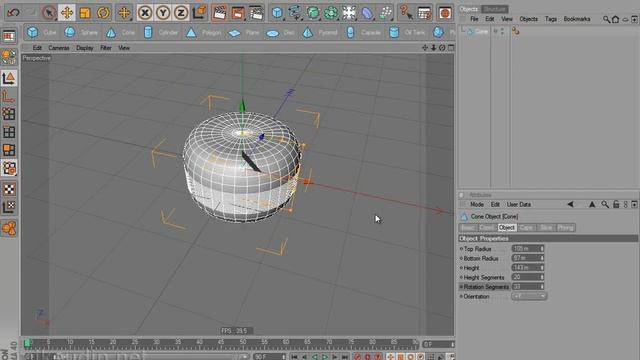Click the Object Manager home icon
The width and height of the screenshot is (640, 360).
click(616, 19)
